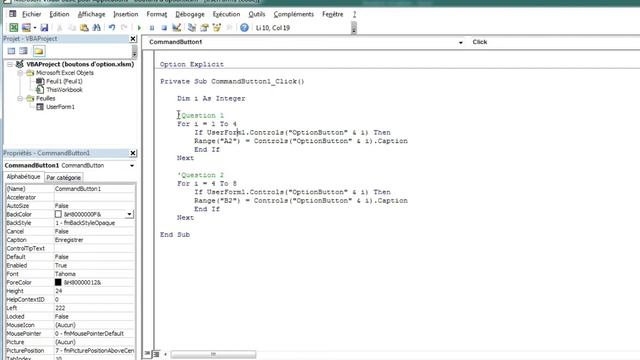Pause execution with the Break icon

click(152, 28)
